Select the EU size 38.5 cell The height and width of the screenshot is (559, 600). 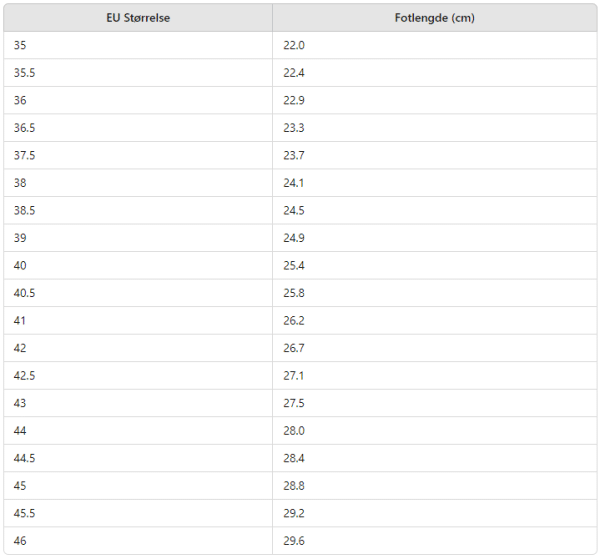[x=25, y=211]
